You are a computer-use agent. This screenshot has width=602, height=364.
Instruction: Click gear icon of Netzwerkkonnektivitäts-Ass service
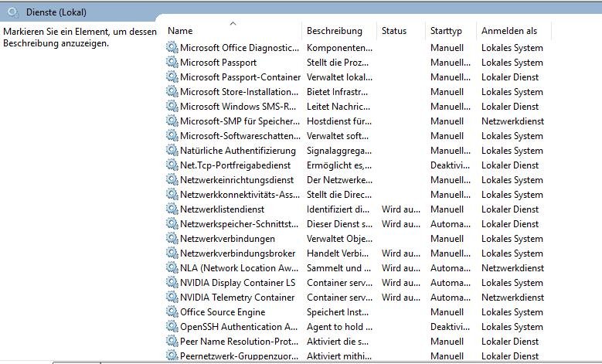coord(172,194)
